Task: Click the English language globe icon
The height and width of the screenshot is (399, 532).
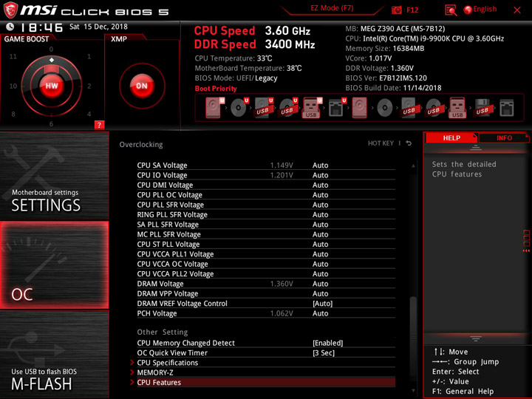Action: (x=468, y=10)
